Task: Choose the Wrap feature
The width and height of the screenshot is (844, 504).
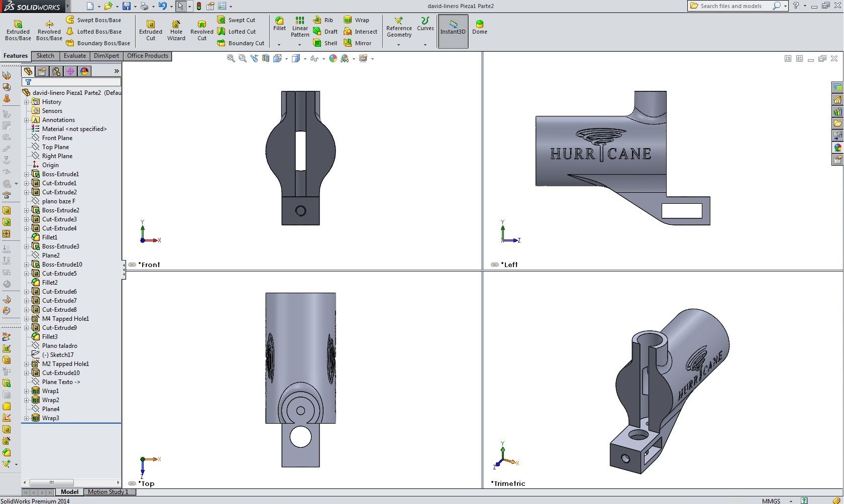Action: (x=356, y=20)
